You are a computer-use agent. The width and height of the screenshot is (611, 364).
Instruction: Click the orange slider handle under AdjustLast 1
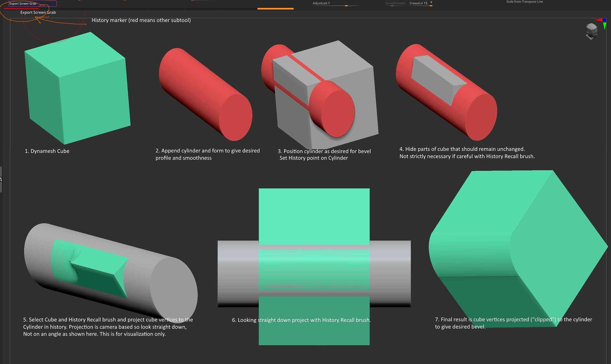click(346, 6)
